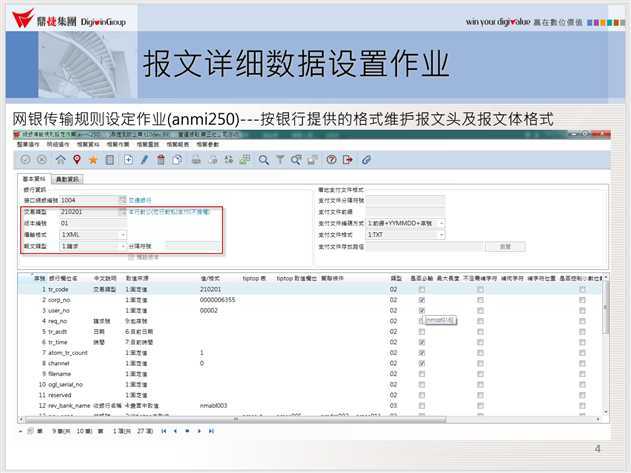Click the blue pencil edit icon
The width and height of the screenshot is (631, 473).
pos(144,160)
